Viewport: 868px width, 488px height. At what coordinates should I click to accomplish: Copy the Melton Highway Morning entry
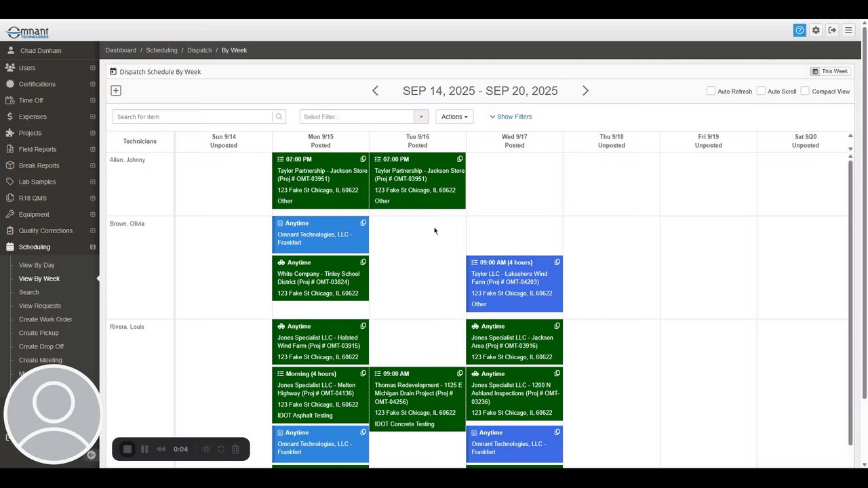[x=363, y=373]
